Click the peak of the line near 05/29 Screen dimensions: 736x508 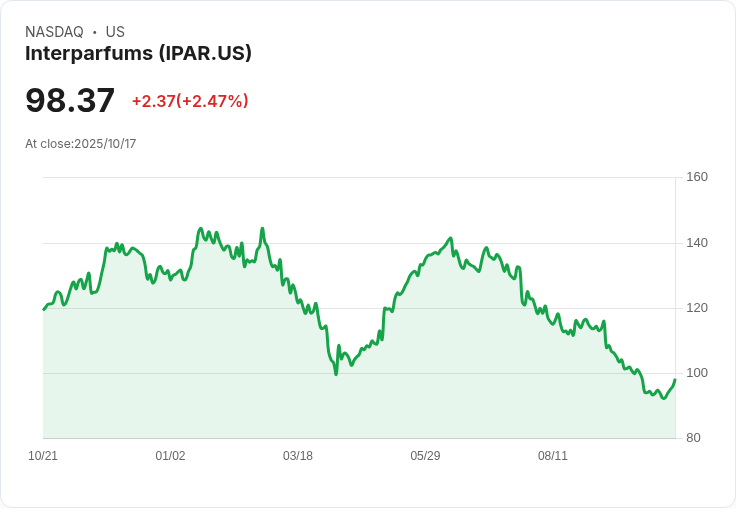(451, 238)
